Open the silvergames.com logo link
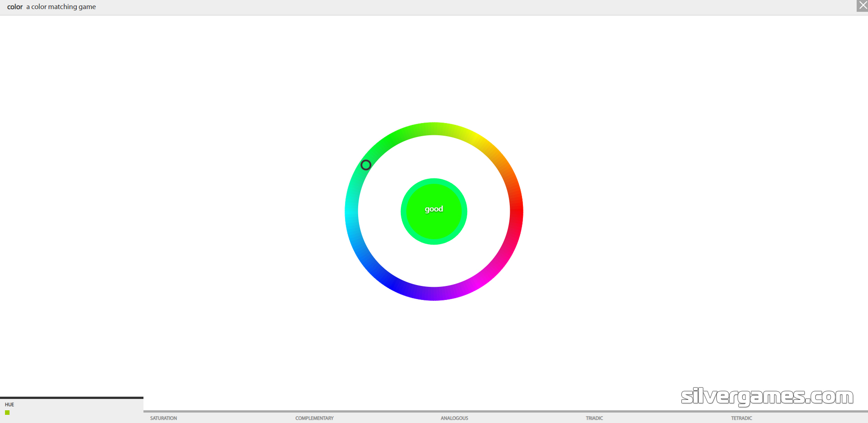Screen dimensions: 868x423 tap(767, 397)
